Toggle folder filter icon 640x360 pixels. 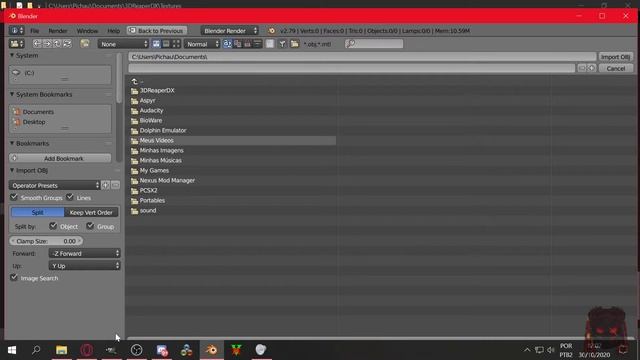click(294, 44)
